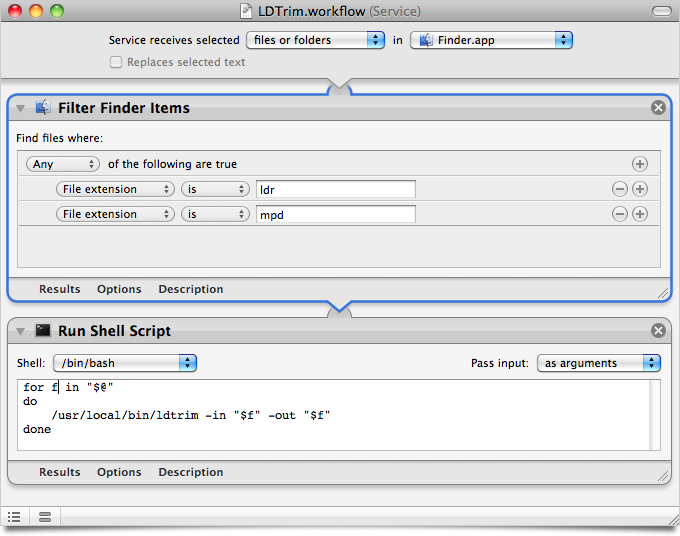The image size is (680, 536).
Task: Click the 'done' line in the script
Action: (x=37, y=429)
